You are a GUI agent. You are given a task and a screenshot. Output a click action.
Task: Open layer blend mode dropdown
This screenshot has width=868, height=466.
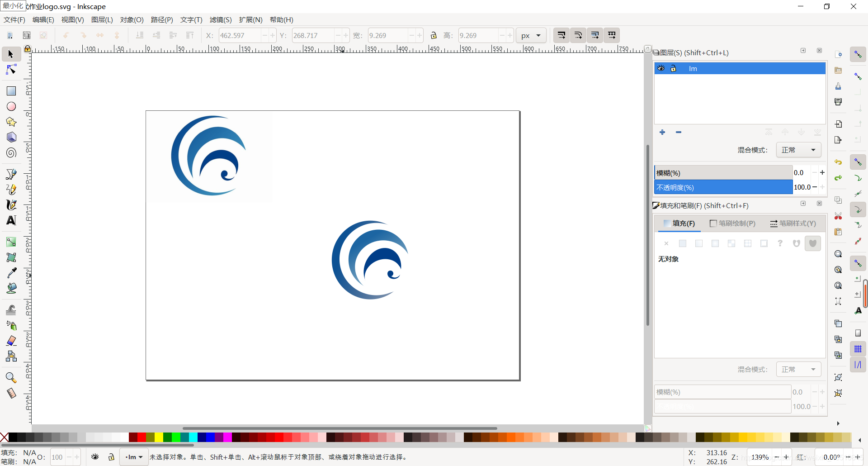[798, 150]
